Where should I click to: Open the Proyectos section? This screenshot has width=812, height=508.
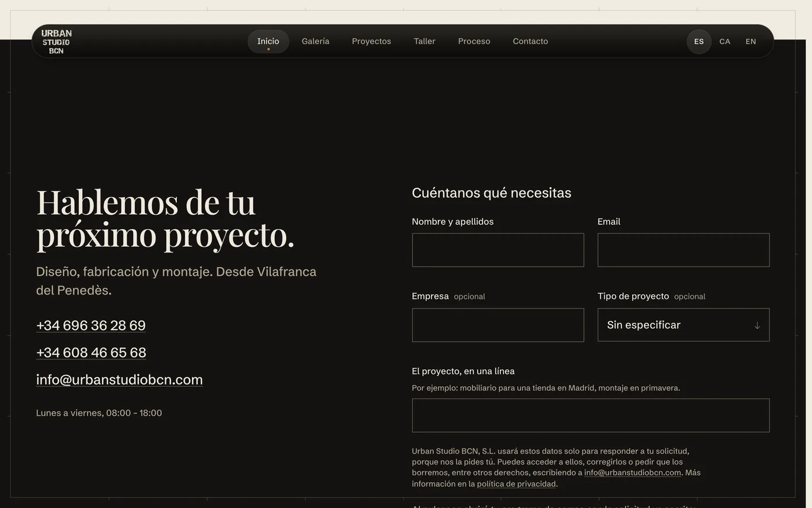[x=371, y=41]
